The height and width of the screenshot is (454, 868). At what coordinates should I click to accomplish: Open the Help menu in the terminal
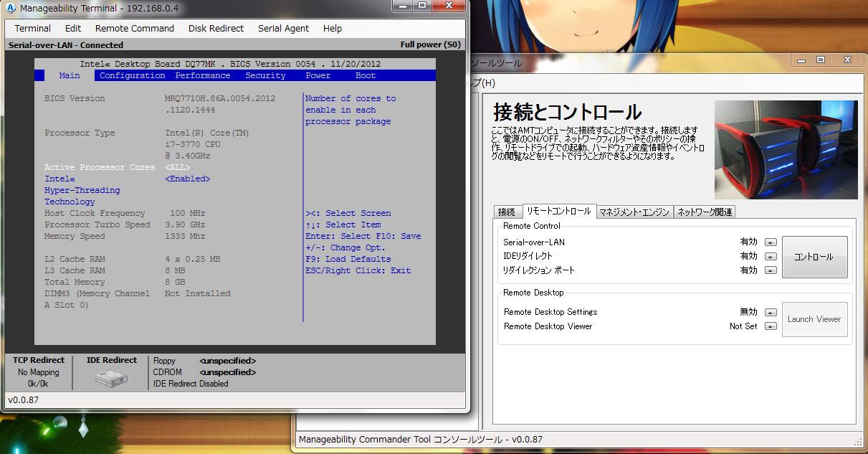coord(333,29)
